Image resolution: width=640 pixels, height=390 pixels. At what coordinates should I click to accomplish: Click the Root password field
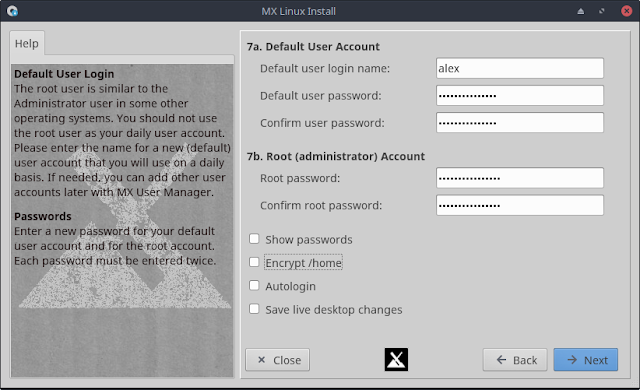pyautogui.click(x=520, y=178)
